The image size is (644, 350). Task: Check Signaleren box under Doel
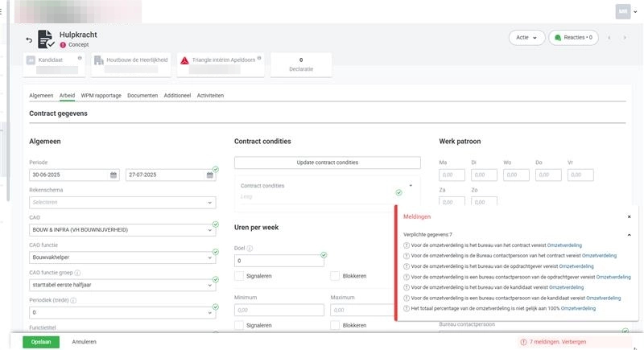(239, 276)
